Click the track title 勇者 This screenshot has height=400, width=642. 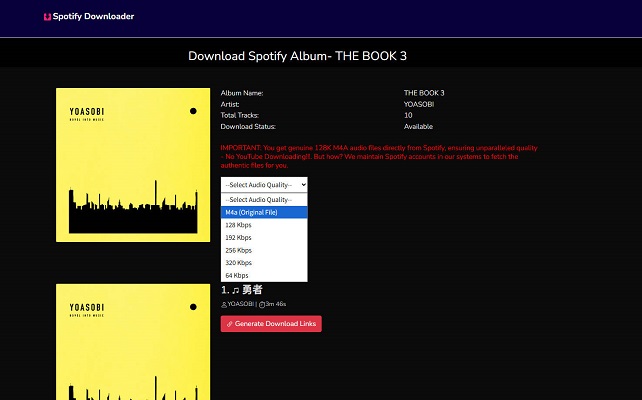(252, 290)
